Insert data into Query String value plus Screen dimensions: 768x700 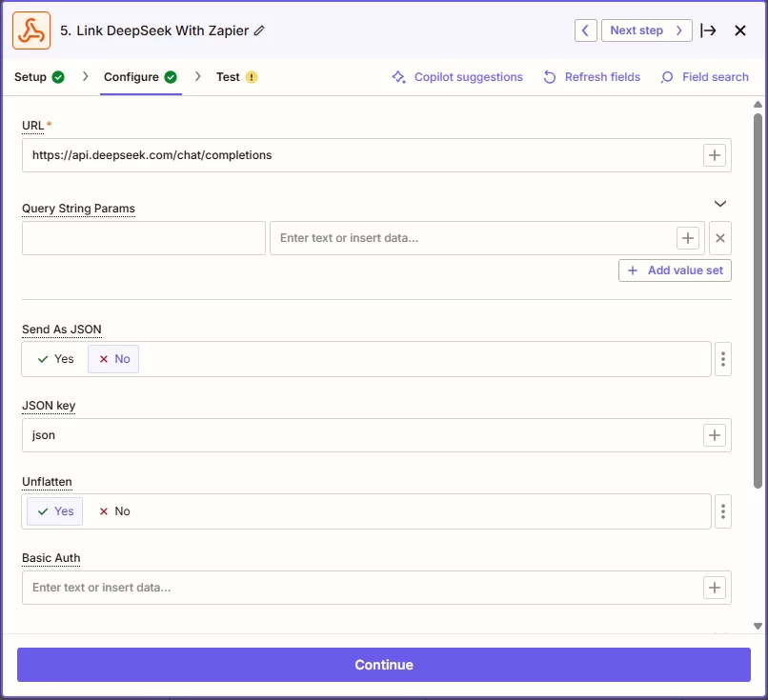(688, 238)
